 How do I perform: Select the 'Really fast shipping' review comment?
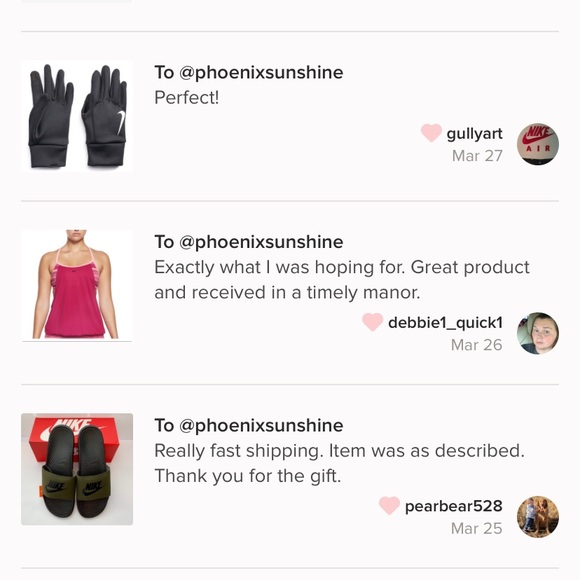click(x=340, y=463)
